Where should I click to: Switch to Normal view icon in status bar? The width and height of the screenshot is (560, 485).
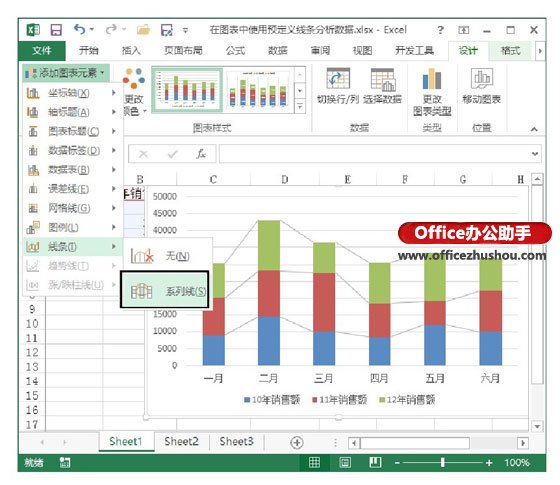tap(314, 462)
